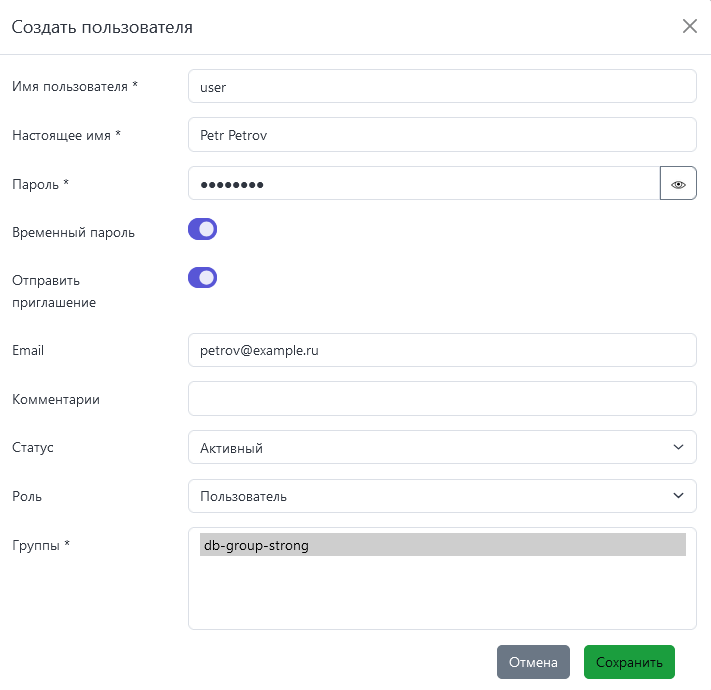Save the user with Сохранить button

coord(629,662)
